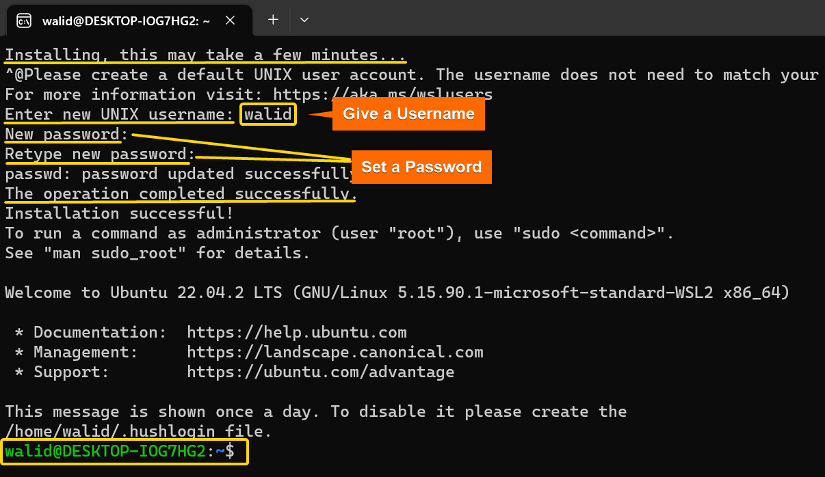Click 'The operation completed successfully.' line
This screenshot has width=825, height=477.
[x=181, y=194]
